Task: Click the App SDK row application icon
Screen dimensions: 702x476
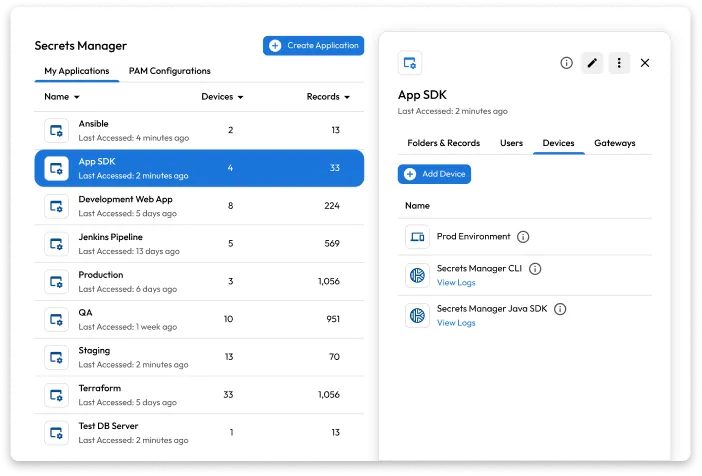Action: (x=56, y=168)
